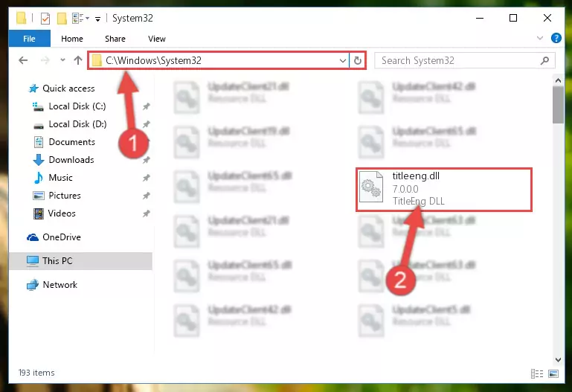Select This PC in navigation pane
The width and height of the screenshot is (572, 392).
(80, 261)
